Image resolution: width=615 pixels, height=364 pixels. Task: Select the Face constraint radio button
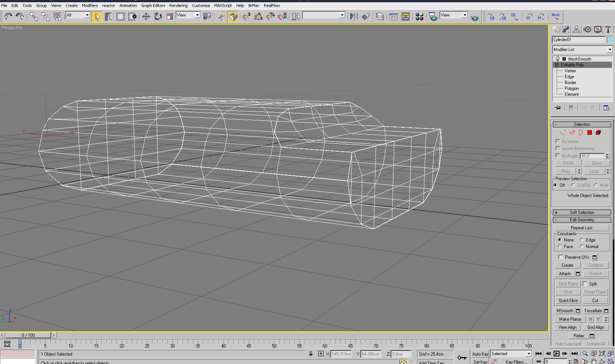pos(560,247)
